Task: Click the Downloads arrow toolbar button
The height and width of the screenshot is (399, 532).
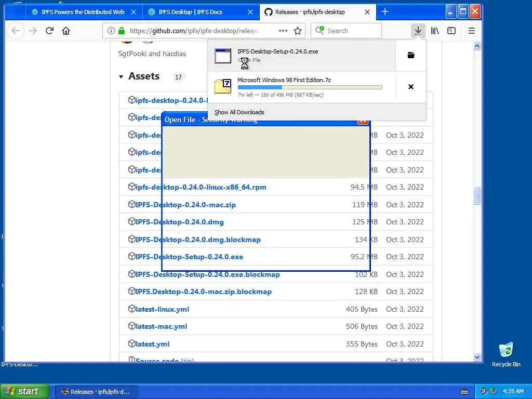Action: [418, 31]
